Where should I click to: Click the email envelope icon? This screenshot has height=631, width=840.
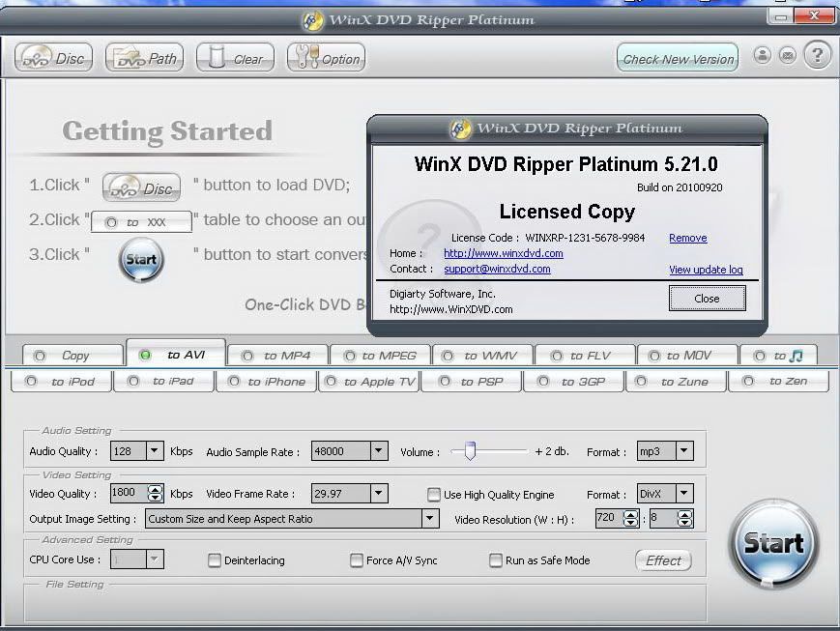[x=788, y=55]
